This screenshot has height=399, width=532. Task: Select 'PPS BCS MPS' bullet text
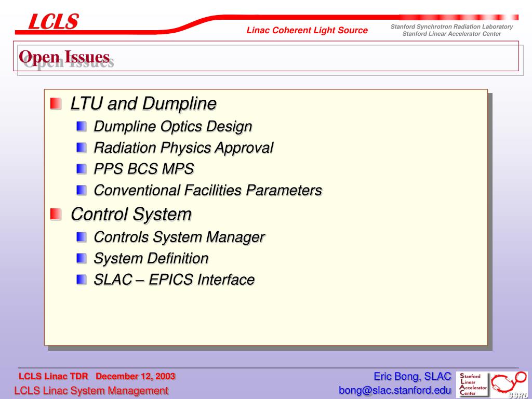coord(144,169)
